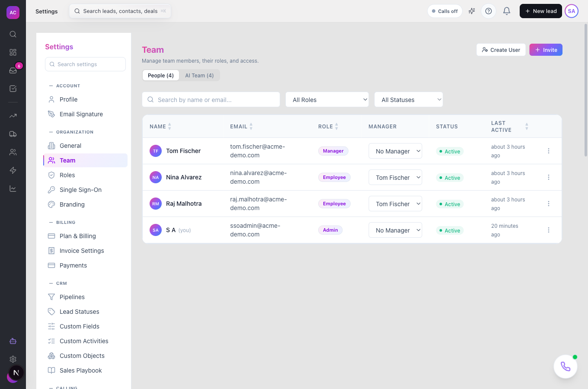Open the Plan & Billing settings link
The height and width of the screenshot is (389, 588).
click(86, 236)
